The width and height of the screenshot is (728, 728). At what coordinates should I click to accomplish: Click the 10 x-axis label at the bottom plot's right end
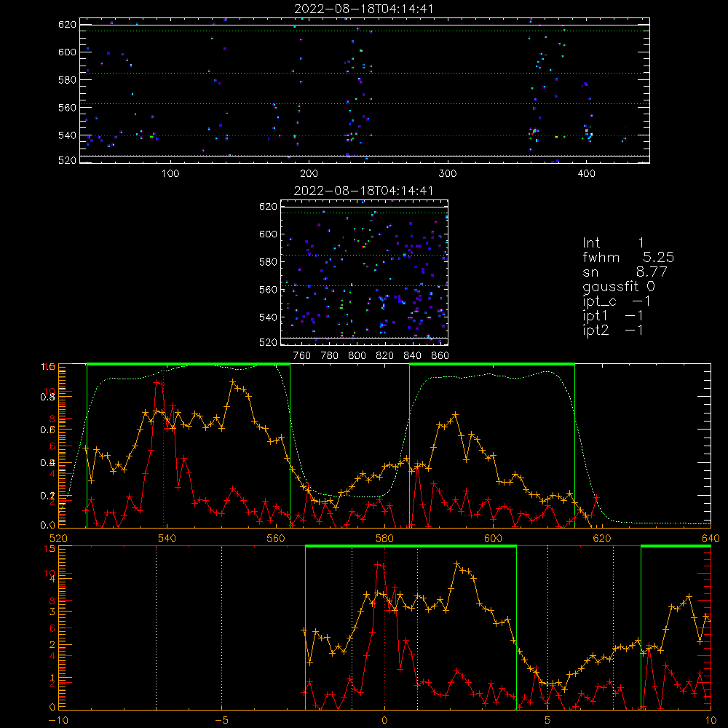coord(711,720)
